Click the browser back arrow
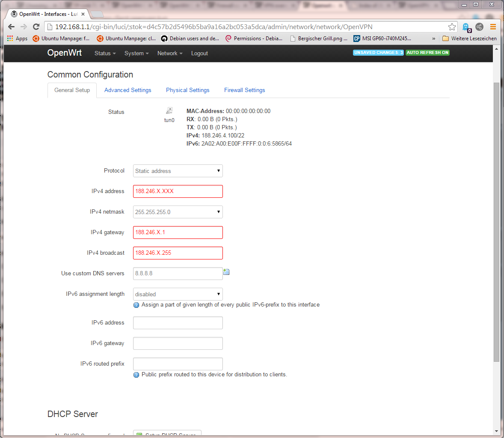This screenshot has width=504, height=438. pos(12,27)
